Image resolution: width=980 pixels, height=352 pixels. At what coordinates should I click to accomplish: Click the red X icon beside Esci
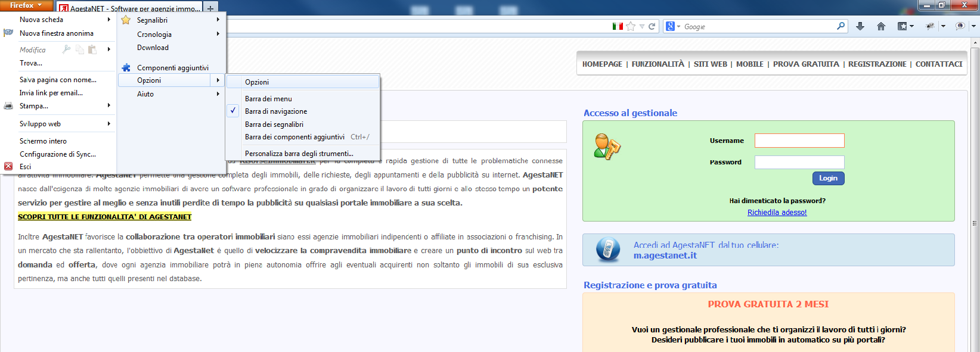click(8, 166)
